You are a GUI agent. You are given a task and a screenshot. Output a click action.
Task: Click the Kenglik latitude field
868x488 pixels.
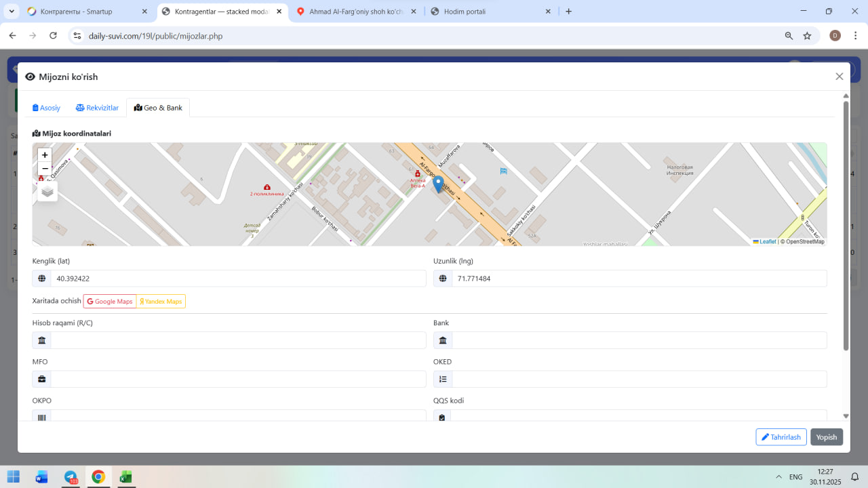click(237, 279)
